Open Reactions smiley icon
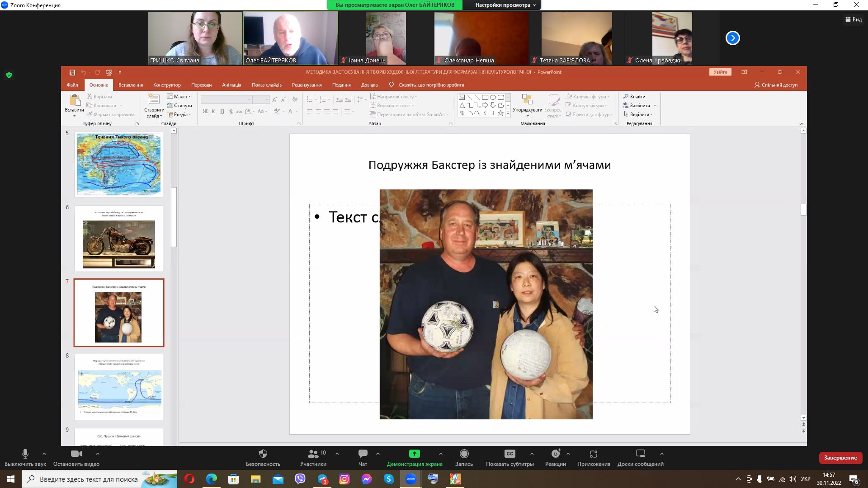868x488 pixels. pos(556,454)
